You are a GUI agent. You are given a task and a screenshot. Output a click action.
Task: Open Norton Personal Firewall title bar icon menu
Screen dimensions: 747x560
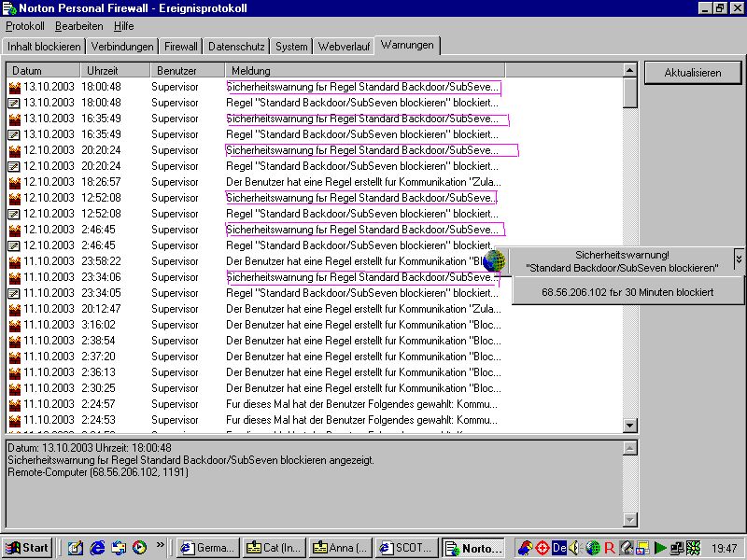9,8
